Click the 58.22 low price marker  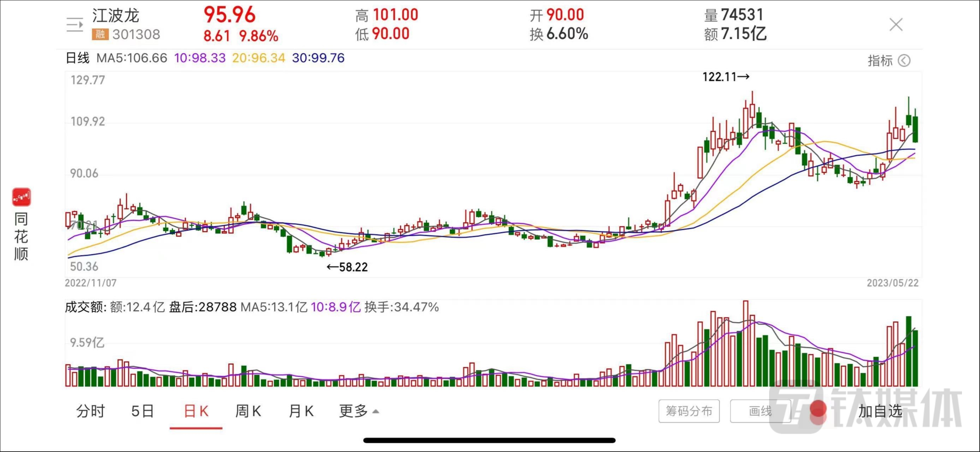click(347, 267)
